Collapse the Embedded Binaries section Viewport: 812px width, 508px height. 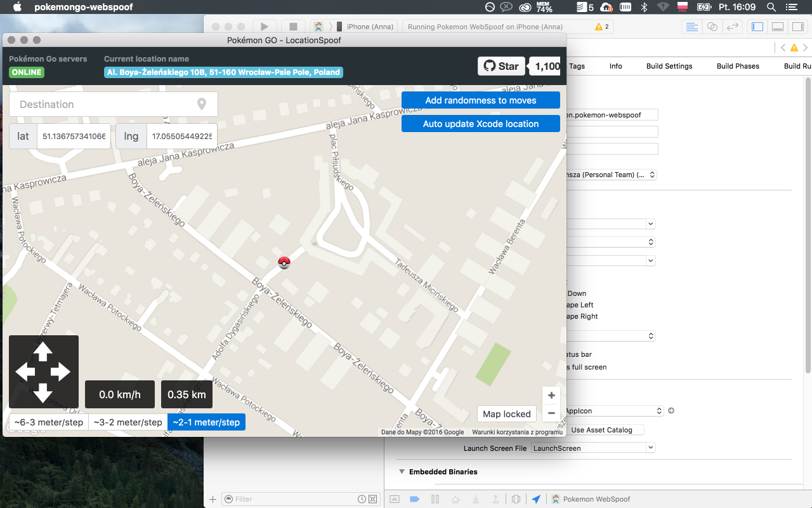pos(402,472)
